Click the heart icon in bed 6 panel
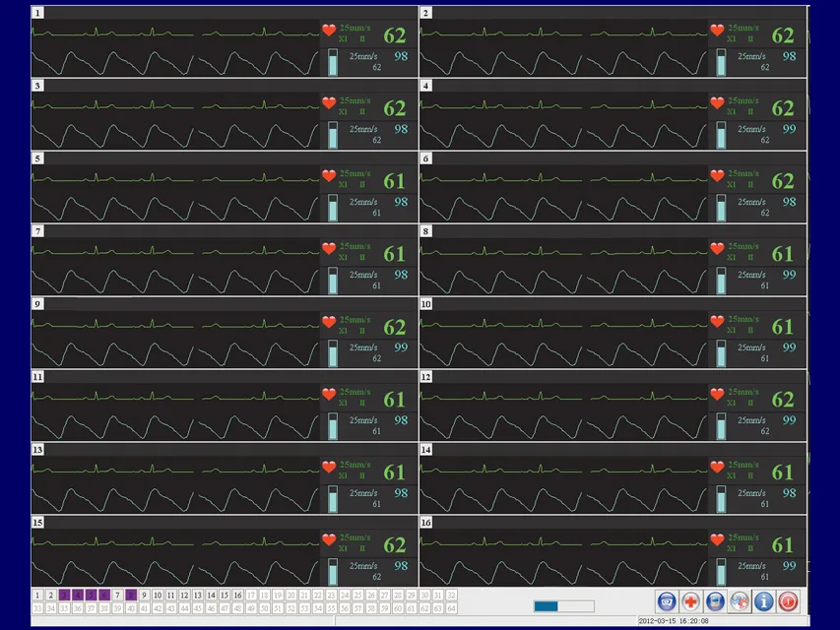840x630 pixels. point(717,176)
